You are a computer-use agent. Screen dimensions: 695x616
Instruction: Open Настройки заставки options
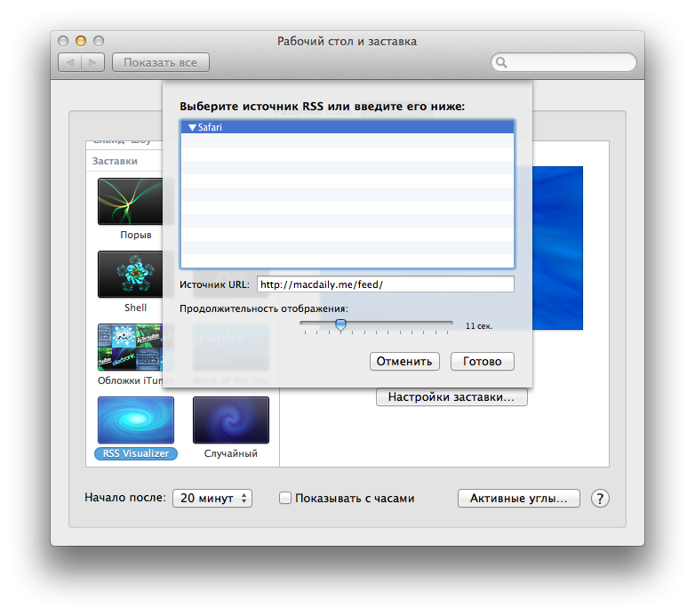pos(451,396)
